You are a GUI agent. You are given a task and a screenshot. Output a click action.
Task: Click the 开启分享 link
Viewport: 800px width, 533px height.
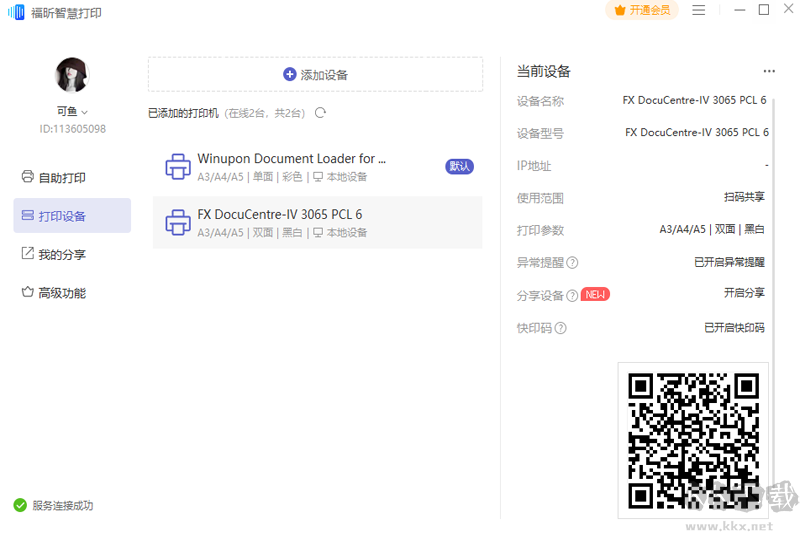point(744,293)
